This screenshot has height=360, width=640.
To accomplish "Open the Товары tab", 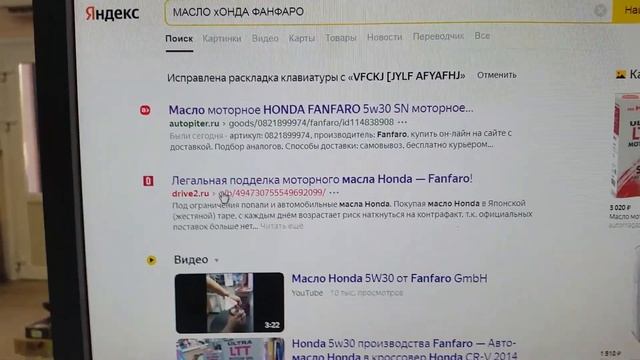I will tap(341, 38).
